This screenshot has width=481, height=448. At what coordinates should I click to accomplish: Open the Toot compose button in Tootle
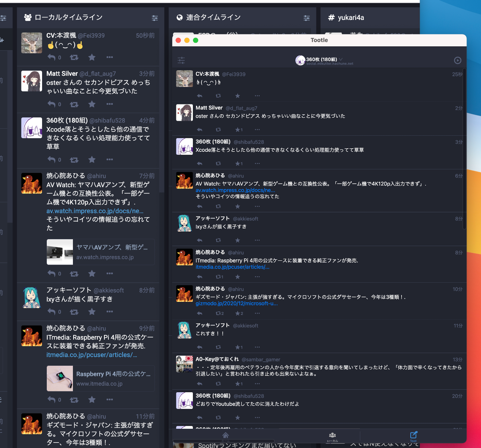(x=414, y=435)
